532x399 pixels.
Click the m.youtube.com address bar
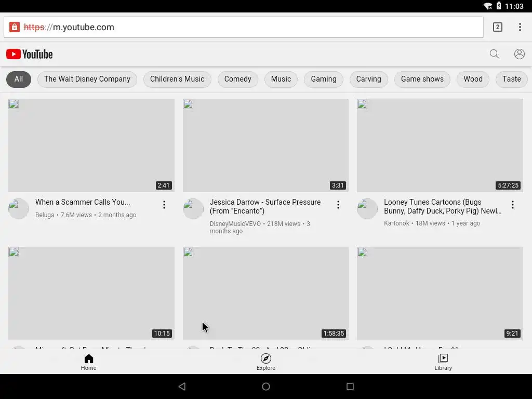[244, 27]
